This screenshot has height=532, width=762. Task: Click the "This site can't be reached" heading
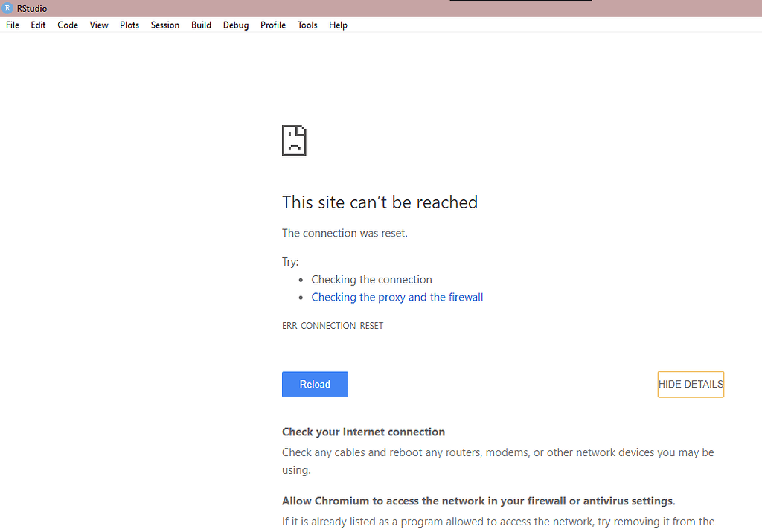(x=380, y=202)
